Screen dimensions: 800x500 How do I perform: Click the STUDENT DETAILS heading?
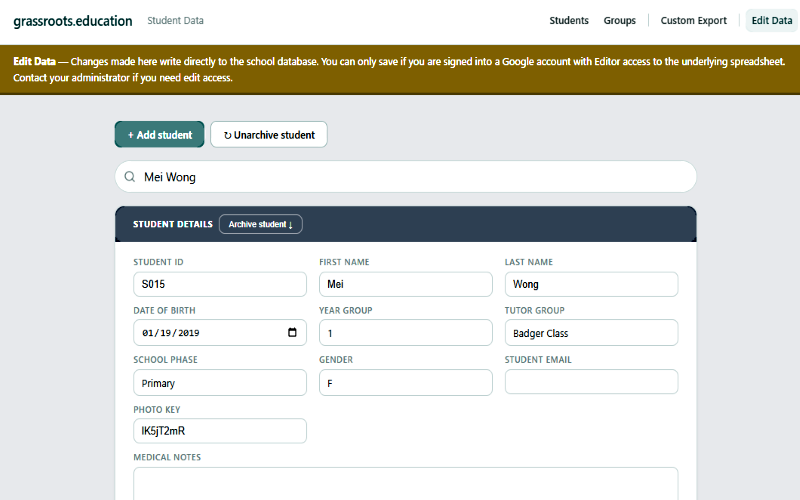(172, 224)
